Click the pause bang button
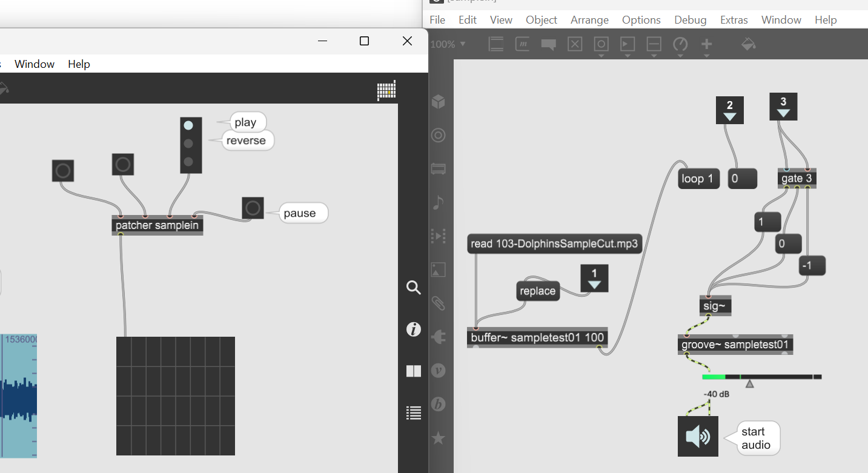Viewport: 868px width, 473px height. [x=253, y=208]
